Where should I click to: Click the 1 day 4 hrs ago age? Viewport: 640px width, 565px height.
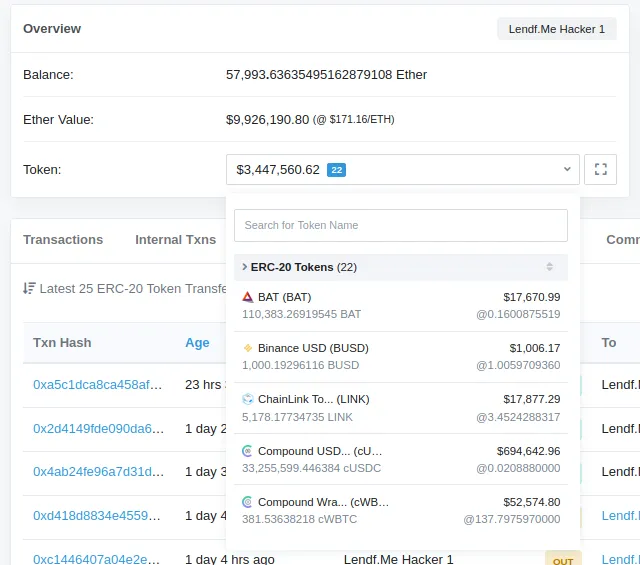click(x=230, y=559)
